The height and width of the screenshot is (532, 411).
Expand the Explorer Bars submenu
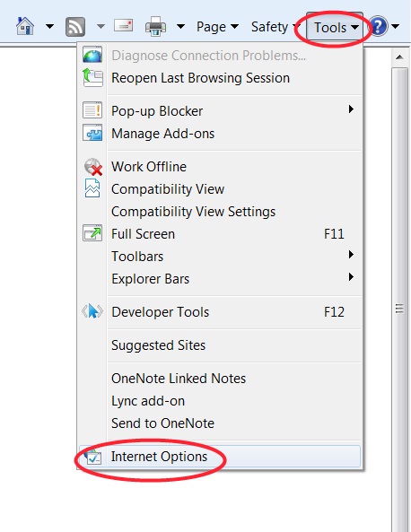pyautogui.click(x=220, y=278)
